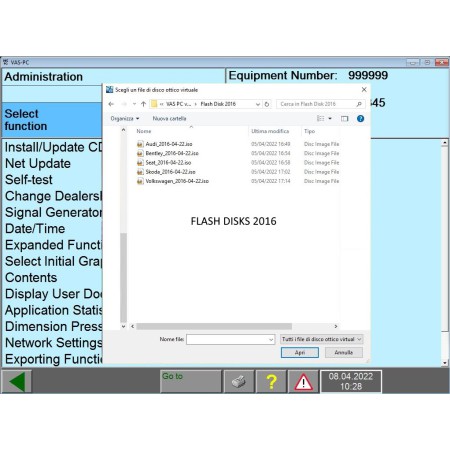Select Net Update function

coord(38,164)
